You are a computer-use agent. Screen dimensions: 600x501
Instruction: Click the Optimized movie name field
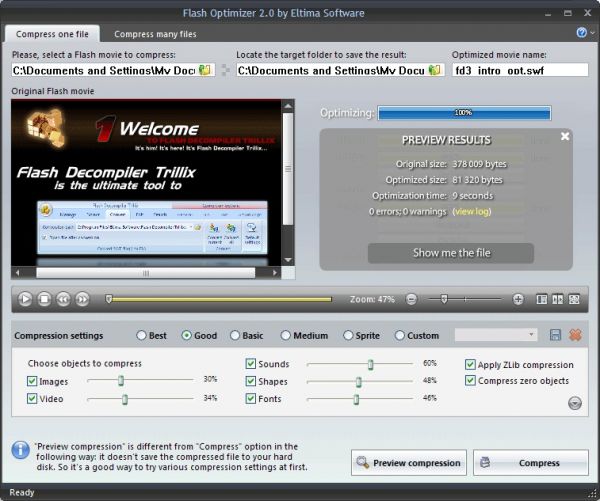(520, 70)
